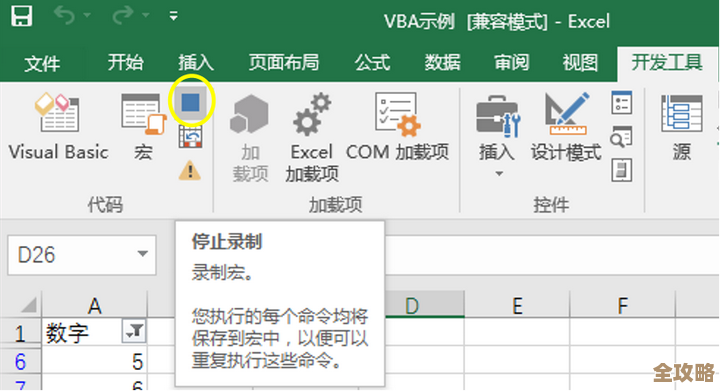This screenshot has width=720, height=391.
Task: Open the Undo history dropdown arrow
Action: click(87, 16)
